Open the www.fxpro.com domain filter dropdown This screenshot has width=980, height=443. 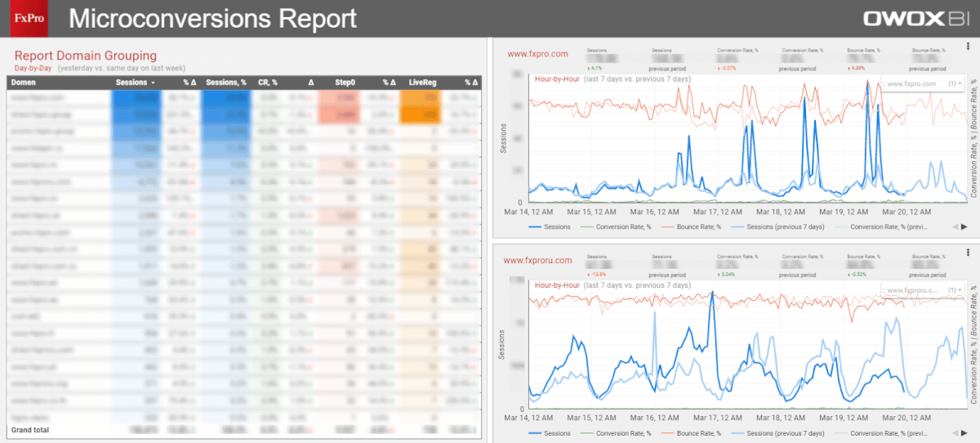click(x=924, y=83)
